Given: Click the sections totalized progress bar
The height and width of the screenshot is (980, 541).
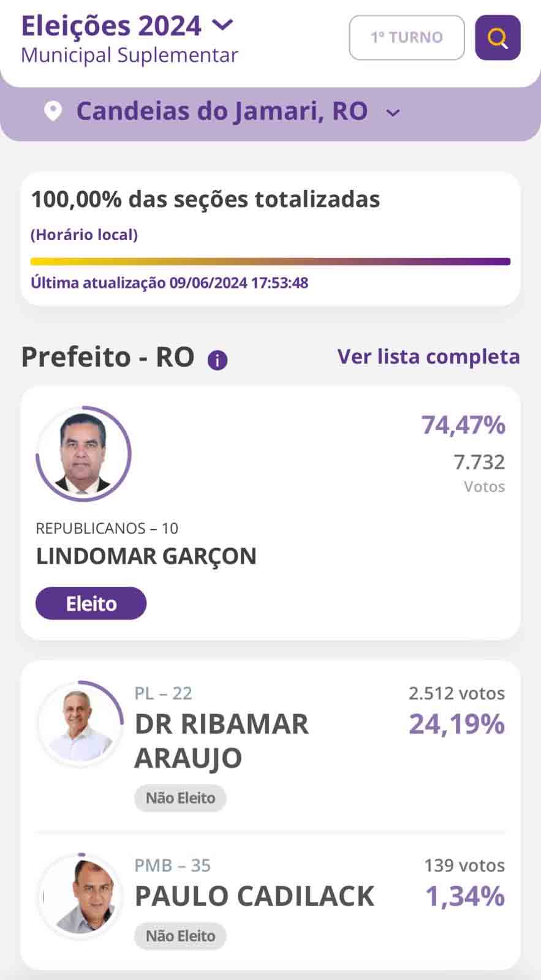Looking at the screenshot, I should [270, 262].
